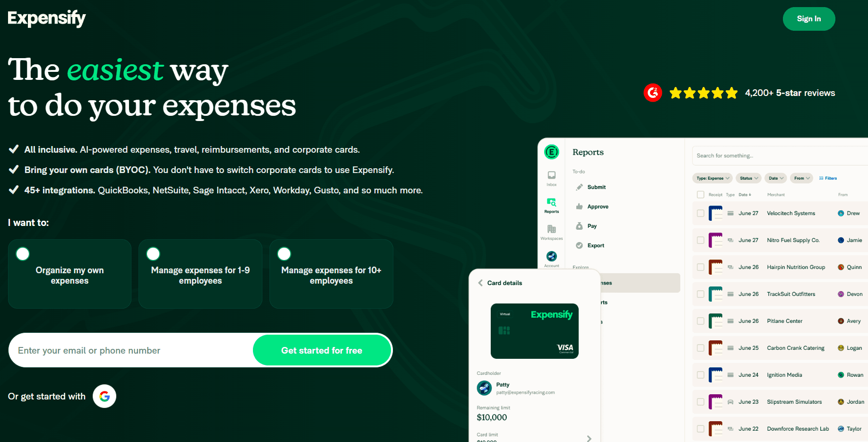The image size is (868, 442).
Task: Click the '4,200+ 5-star reviews' text
Action: click(790, 93)
